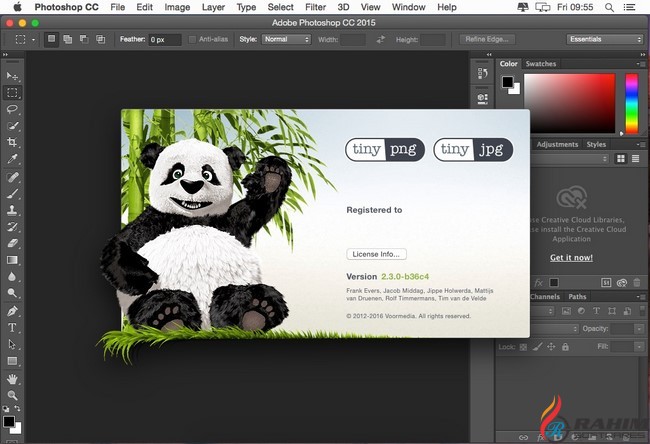Image resolution: width=650 pixels, height=444 pixels.
Task: Open Adjustments panel flyout menu
Action: pyautogui.click(x=641, y=144)
